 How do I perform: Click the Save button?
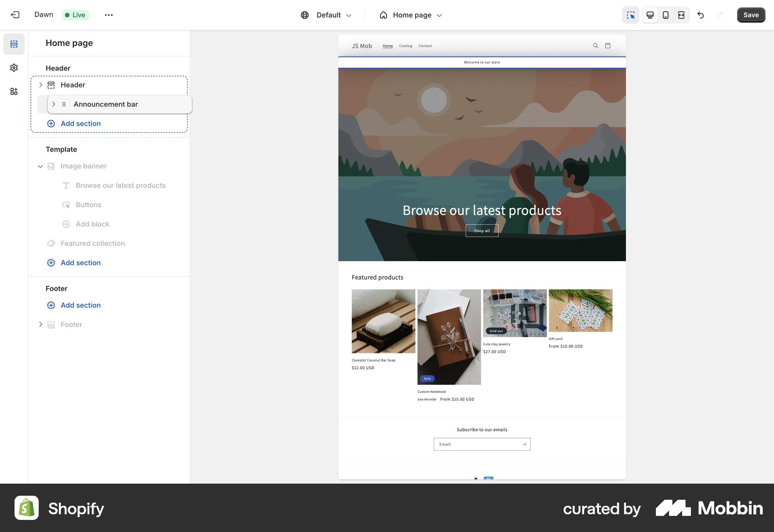coord(751,15)
